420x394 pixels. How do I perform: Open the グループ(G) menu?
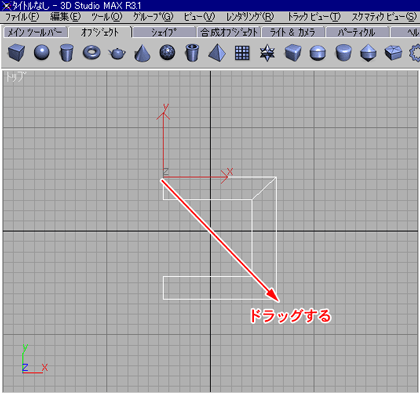pyautogui.click(x=153, y=16)
